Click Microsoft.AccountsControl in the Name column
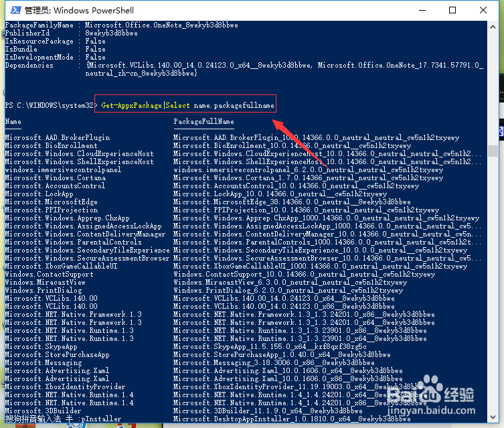 pos(55,186)
